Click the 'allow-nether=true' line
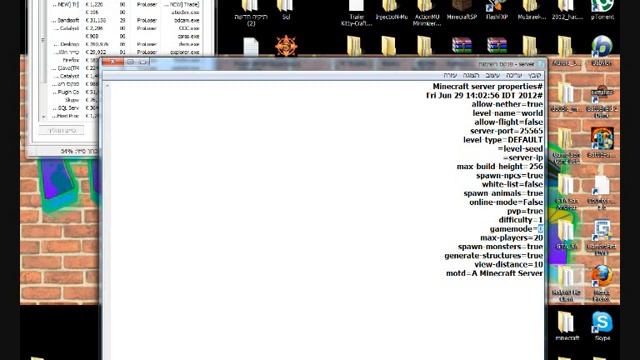This screenshot has height=360, width=640. pyautogui.click(x=507, y=104)
